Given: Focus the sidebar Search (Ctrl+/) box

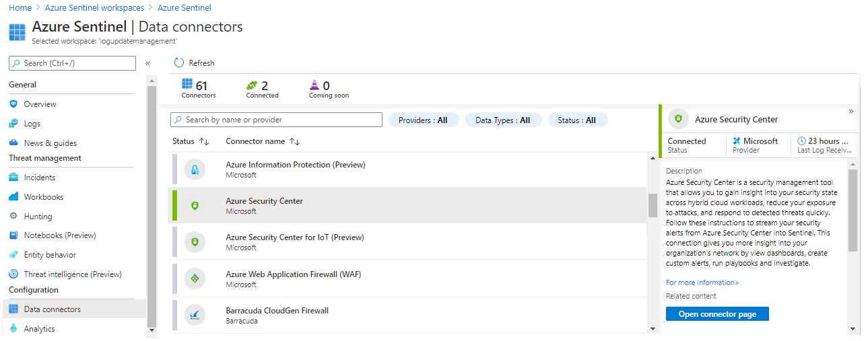Looking at the screenshot, I should (72, 63).
